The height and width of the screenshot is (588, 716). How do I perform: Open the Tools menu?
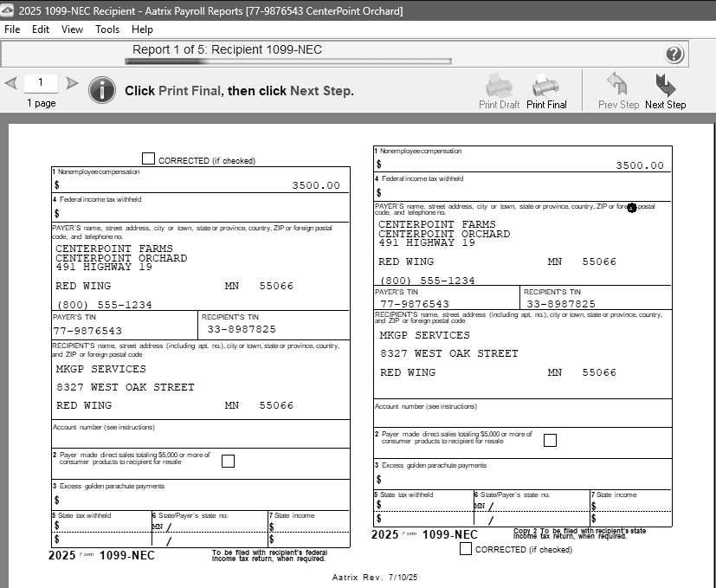107,29
